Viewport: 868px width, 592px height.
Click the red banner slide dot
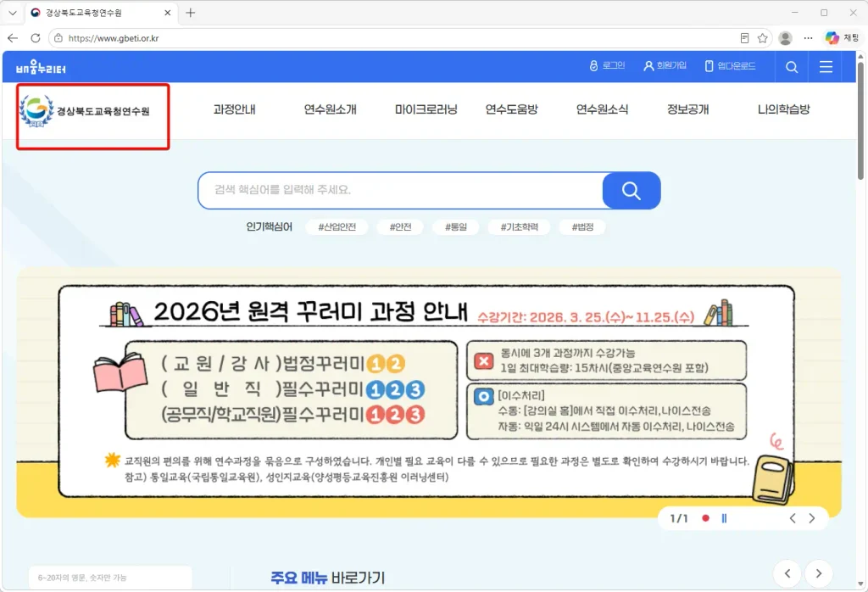tap(705, 518)
